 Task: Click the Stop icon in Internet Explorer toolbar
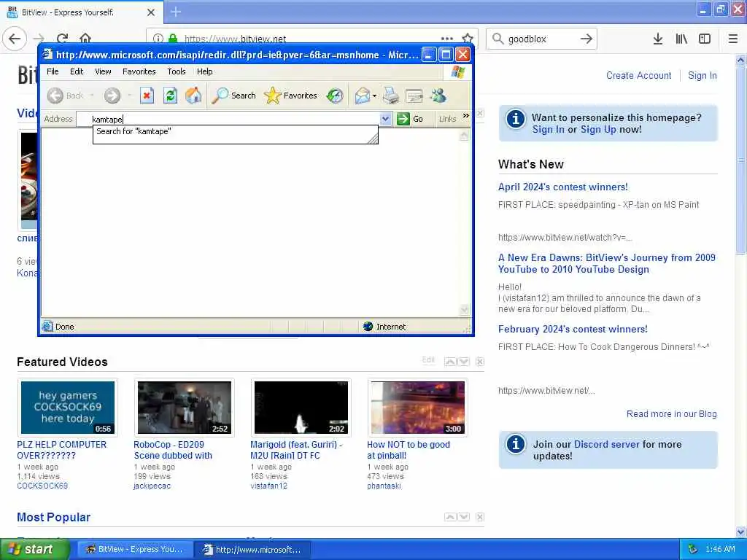click(147, 96)
